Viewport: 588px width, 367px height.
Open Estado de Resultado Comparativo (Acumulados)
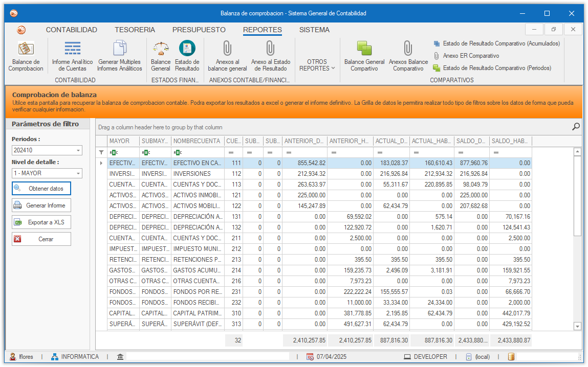[x=497, y=43]
